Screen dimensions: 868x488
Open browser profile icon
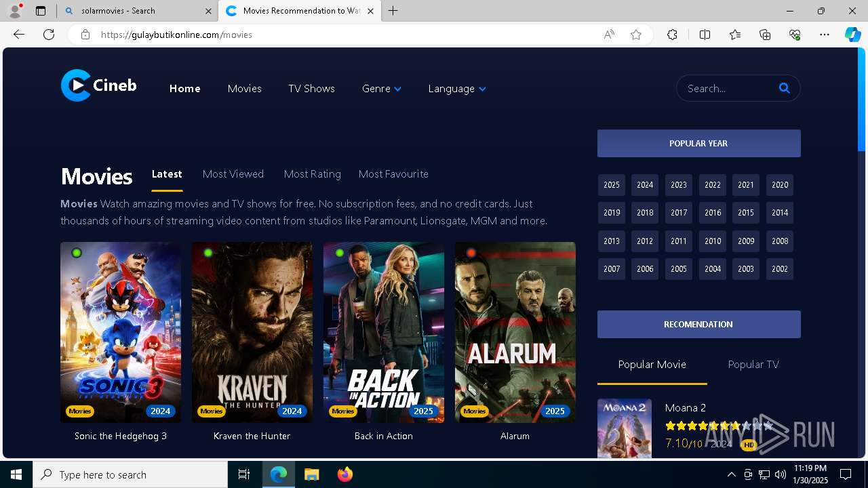[14, 11]
